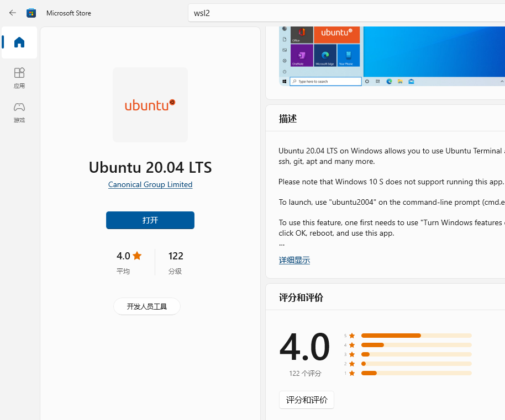
Task: Click the Ubuntu app logo
Action: [150, 105]
